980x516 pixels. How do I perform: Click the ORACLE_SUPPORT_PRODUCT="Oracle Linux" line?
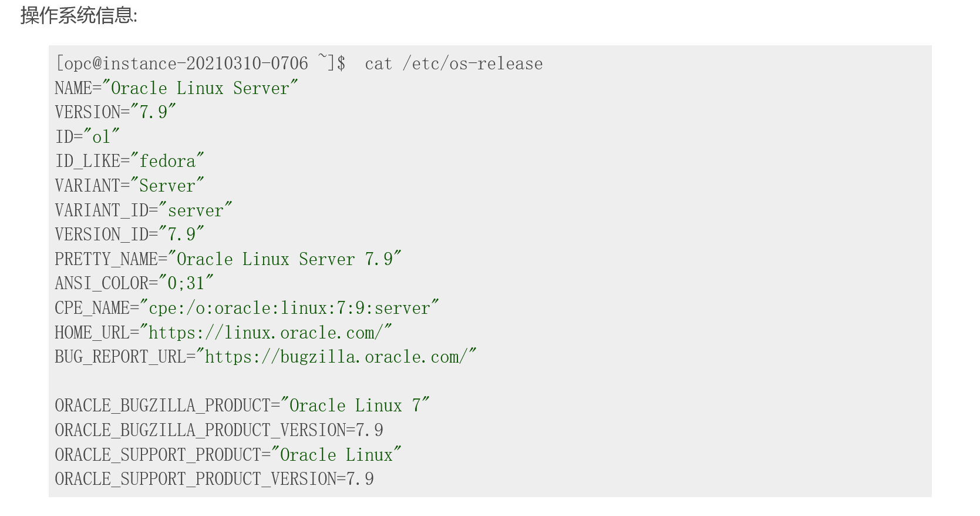pyautogui.click(x=228, y=455)
